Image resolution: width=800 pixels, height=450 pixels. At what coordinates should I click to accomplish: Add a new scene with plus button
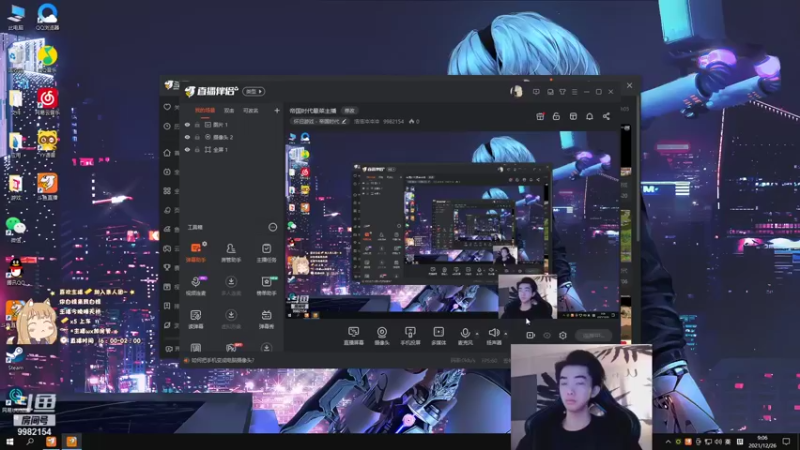277,110
